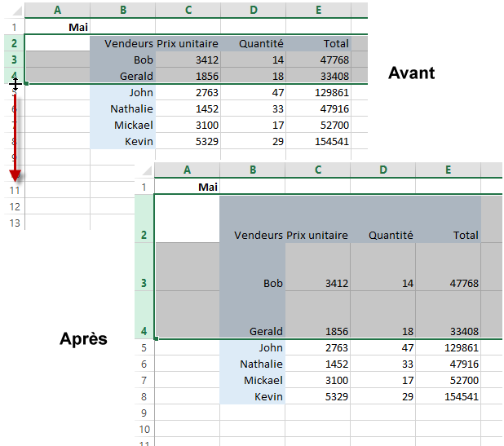
Task: Click the row 10 header in the lower sheet
Action: pos(144,429)
